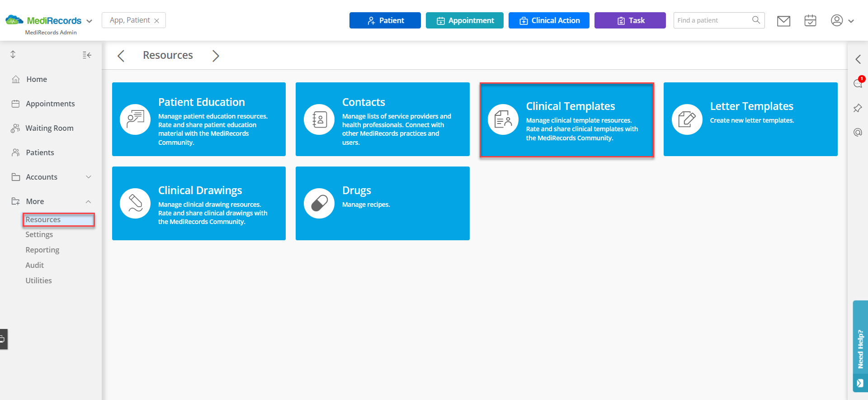This screenshot has width=868, height=400.
Task: Click the More folder-plus icon
Action: click(x=16, y=201)
